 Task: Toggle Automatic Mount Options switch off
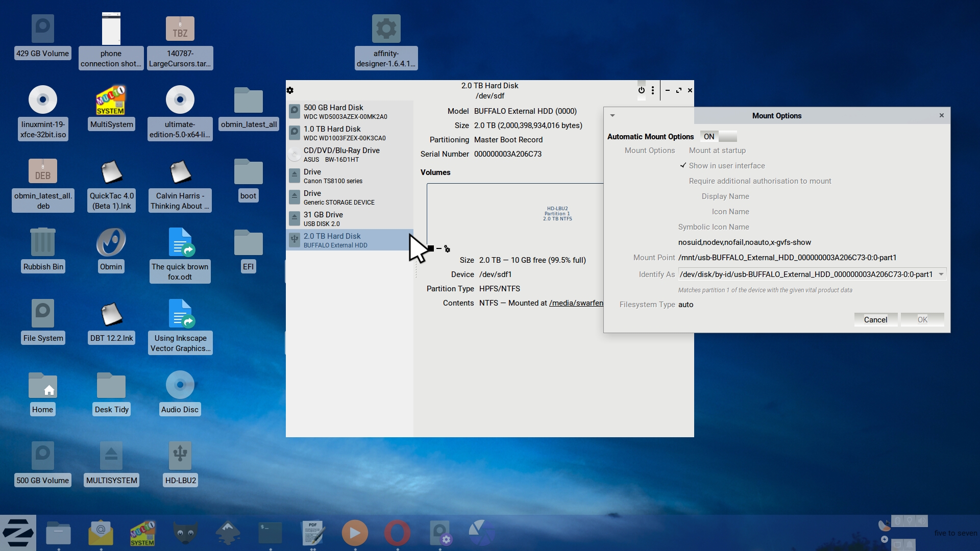click(x=719, y=137)
